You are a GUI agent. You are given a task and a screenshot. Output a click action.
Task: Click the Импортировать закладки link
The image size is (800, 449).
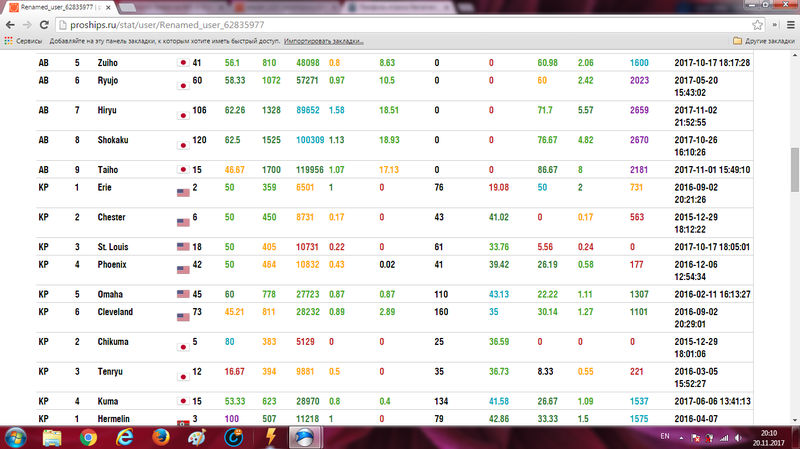point(324,41)
